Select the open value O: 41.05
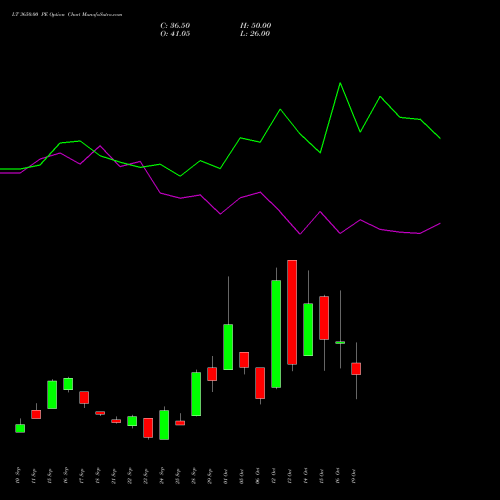500x500 pixels. click(175, 34)
